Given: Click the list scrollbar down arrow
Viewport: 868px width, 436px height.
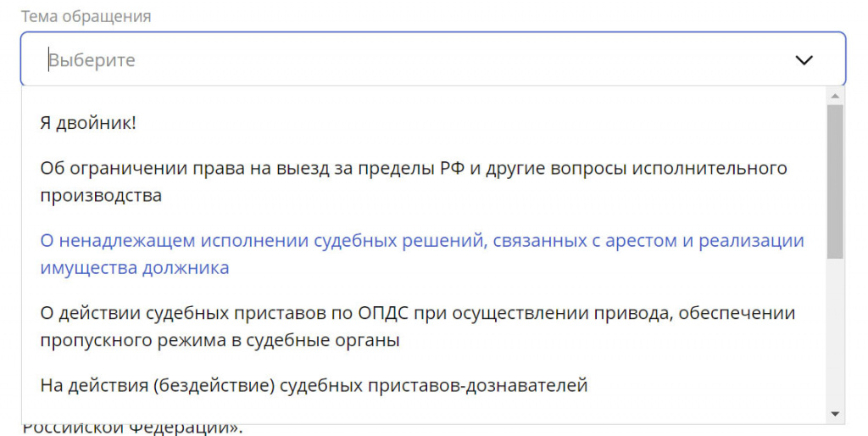Looking at the screenshot, I should click(835, 415).
